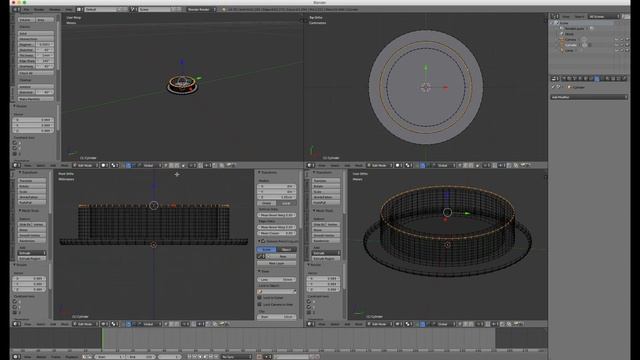The image size is (640, 360).
Task: Click Extrude Region in the bottom-left tool shelf
Action: [x=32, y=258]
